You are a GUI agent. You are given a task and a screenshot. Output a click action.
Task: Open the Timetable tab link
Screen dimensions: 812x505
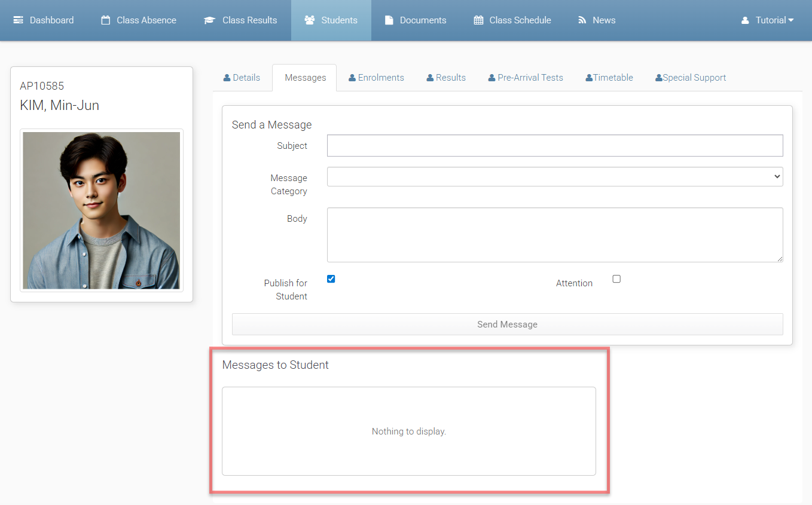(609, 78)
